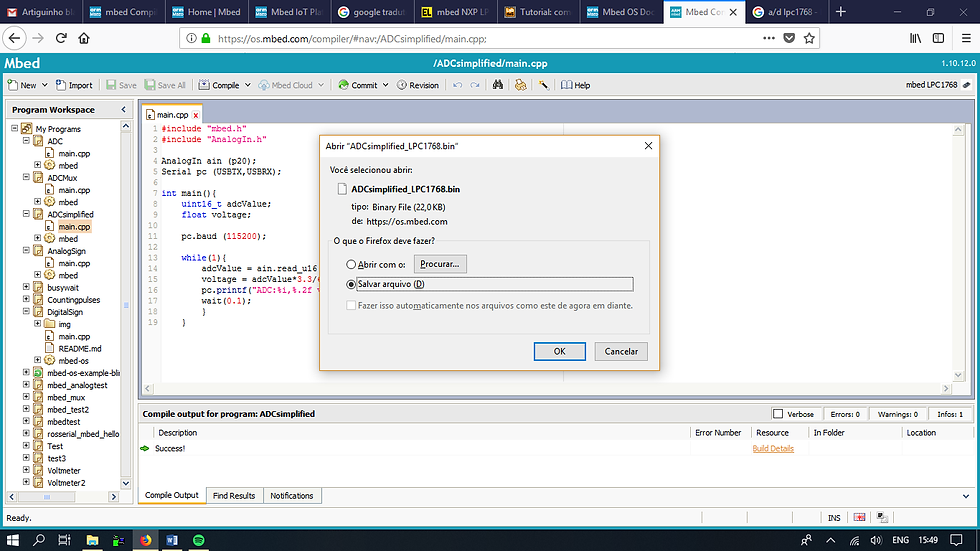Screen dimensions: 980x551
Task: Collapse the ADCMux program folder
Action: (26, 177)
